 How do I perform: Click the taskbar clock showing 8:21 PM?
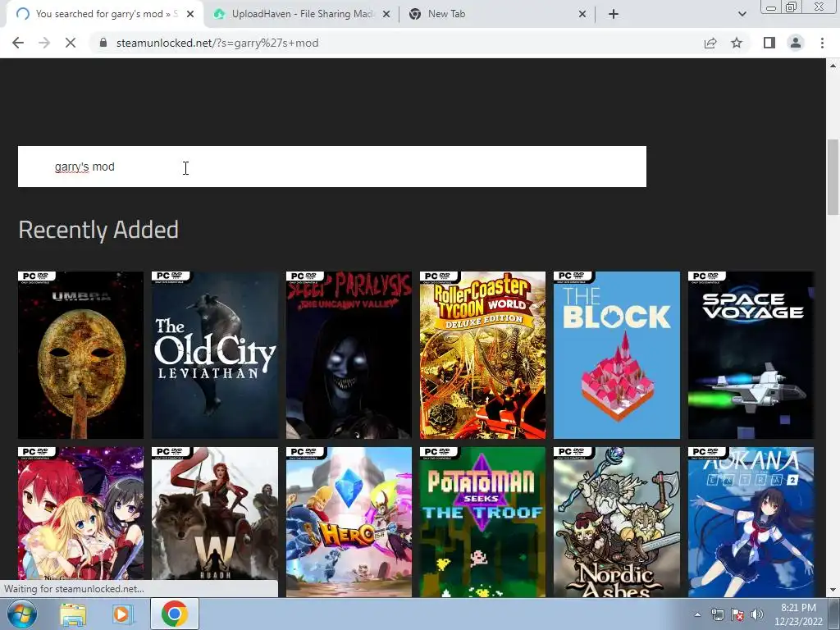(798, 614)
